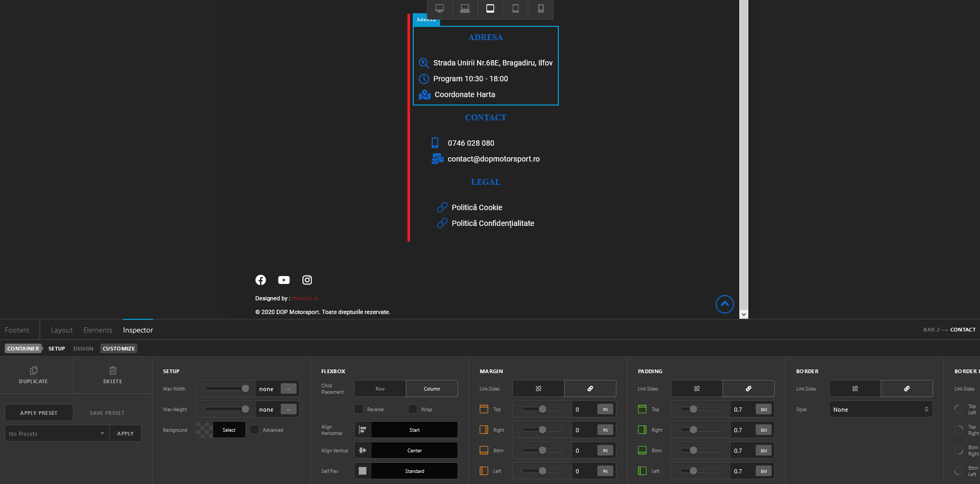
Task: Link the Margin sides
Action: [x=590, y=388]
